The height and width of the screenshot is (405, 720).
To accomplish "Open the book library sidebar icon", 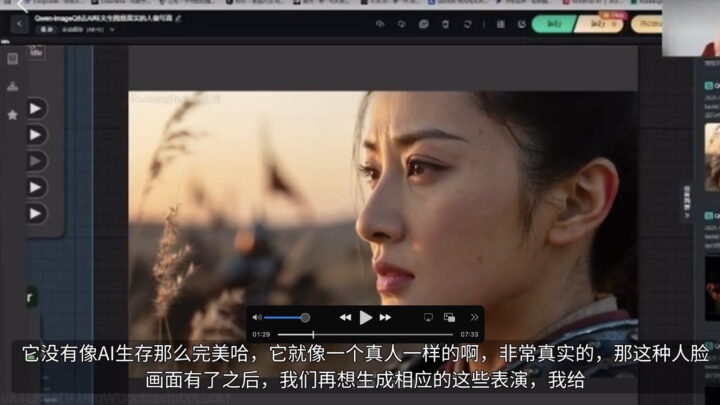I will click(12, 59).
